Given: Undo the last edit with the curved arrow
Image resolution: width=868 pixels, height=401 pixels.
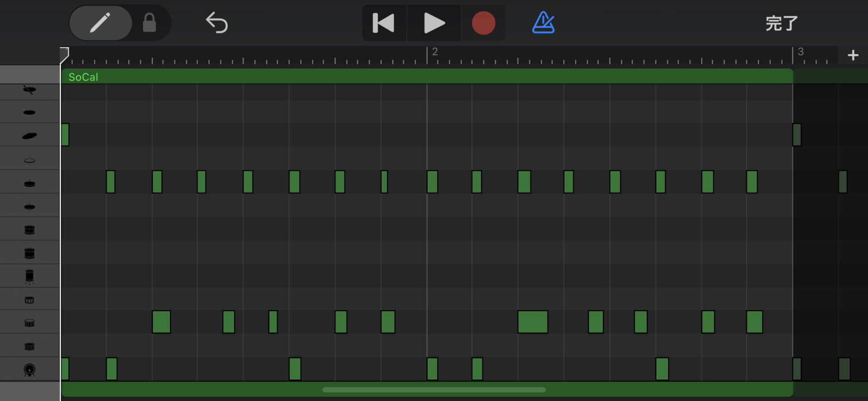Looking at the screenshot, I should pos(217,23).
